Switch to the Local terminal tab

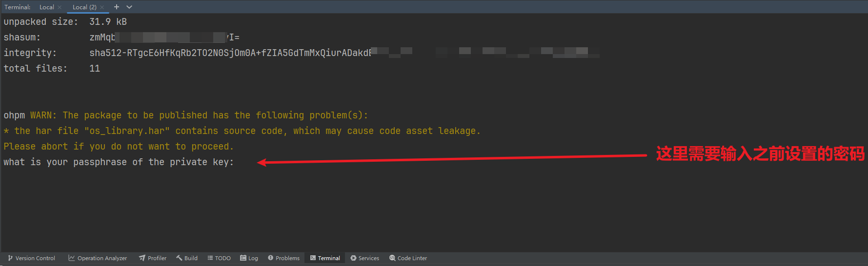(46, 7)
